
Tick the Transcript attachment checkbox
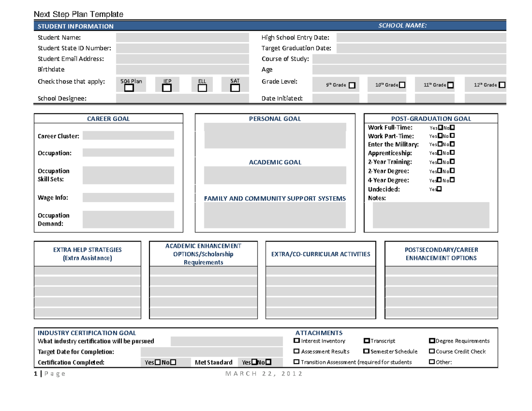[x=366, y=341]
